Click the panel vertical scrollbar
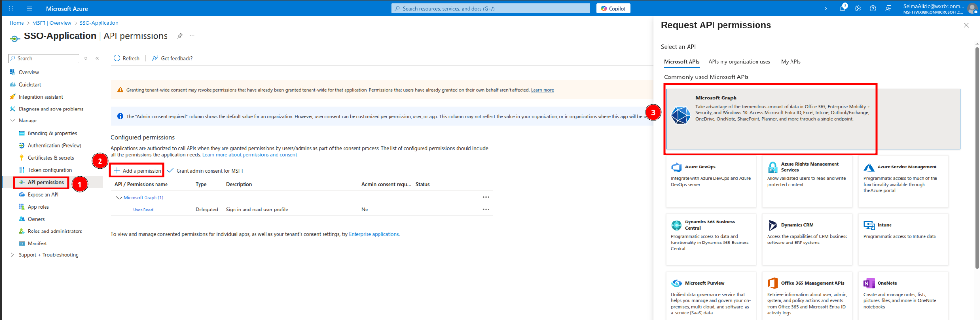 point(977,158)
